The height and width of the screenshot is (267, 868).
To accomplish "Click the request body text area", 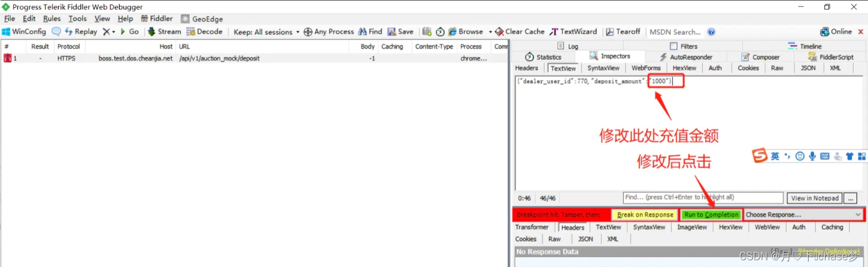I will tap(689, 133).
